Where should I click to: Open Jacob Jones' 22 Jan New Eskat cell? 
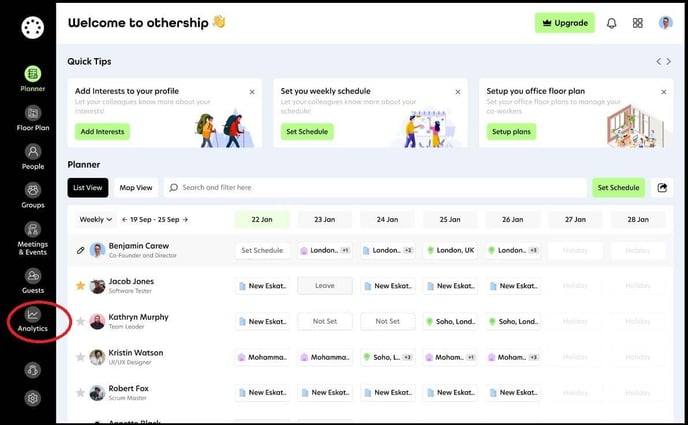[262, 286]
